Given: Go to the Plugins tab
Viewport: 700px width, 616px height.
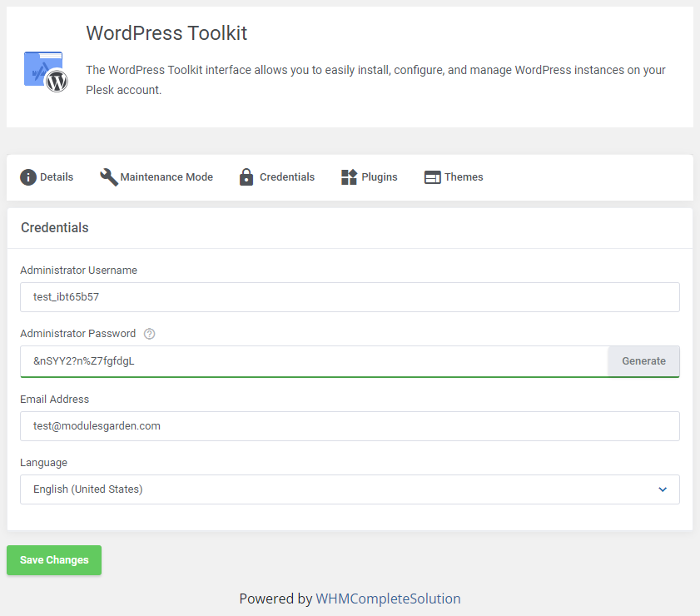Looking at the screenshot, I should [370, 177].
